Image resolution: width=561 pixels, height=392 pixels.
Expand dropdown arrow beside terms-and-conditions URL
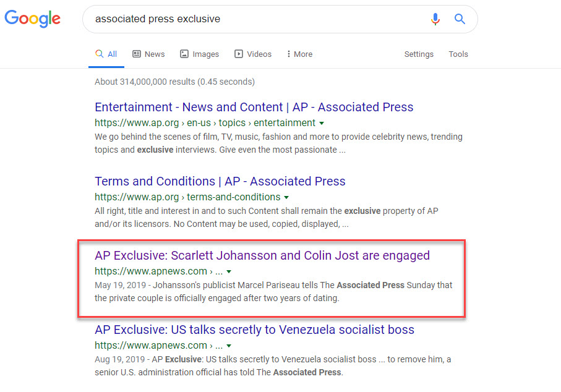tap(286, 197)
